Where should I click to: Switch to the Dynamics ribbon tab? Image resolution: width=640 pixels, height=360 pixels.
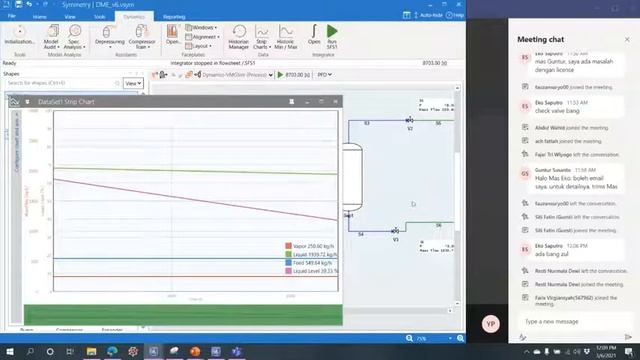click(x=134, y=17)
